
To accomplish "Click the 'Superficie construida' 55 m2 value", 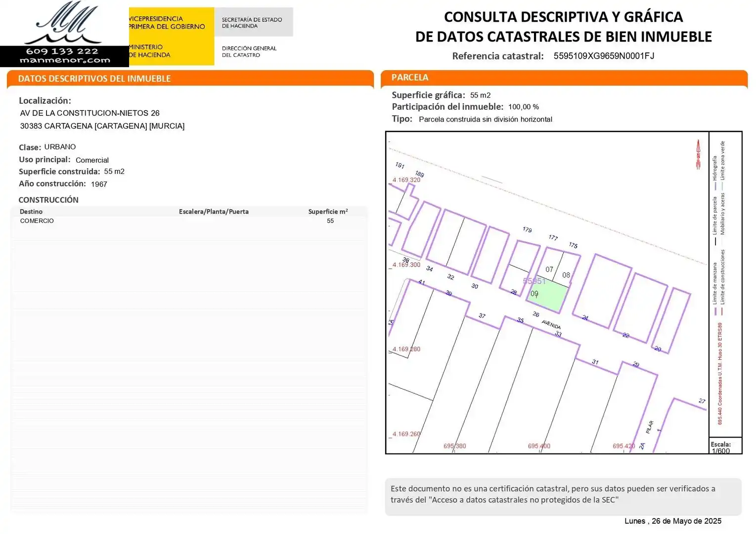I will click(x=114, y=172).
